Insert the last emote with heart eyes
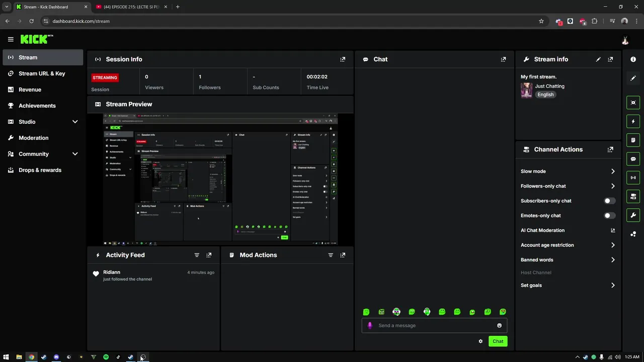The image size is (644, 362). click(503, 312)
